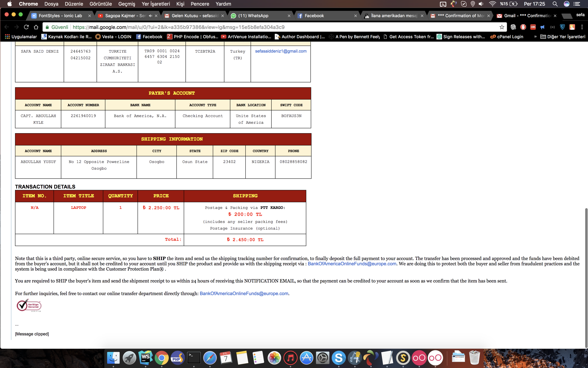588x368 pixels.
Task: Mute the Sagopa Kajmer tab audio icon
Action: coord(151,16)
